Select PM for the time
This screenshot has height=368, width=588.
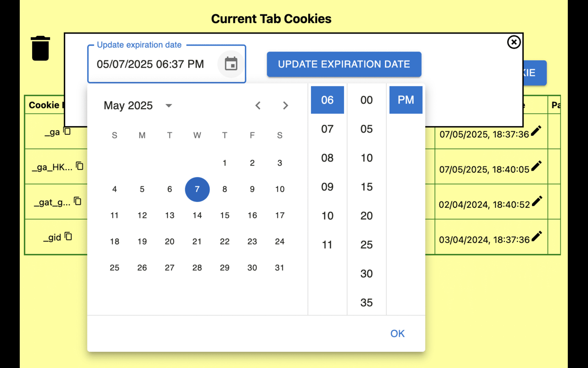[406, 100]
